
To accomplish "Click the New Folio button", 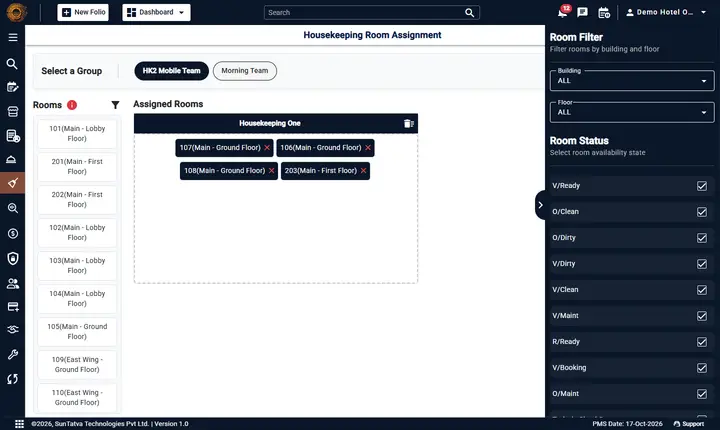I will coord(83,12).
